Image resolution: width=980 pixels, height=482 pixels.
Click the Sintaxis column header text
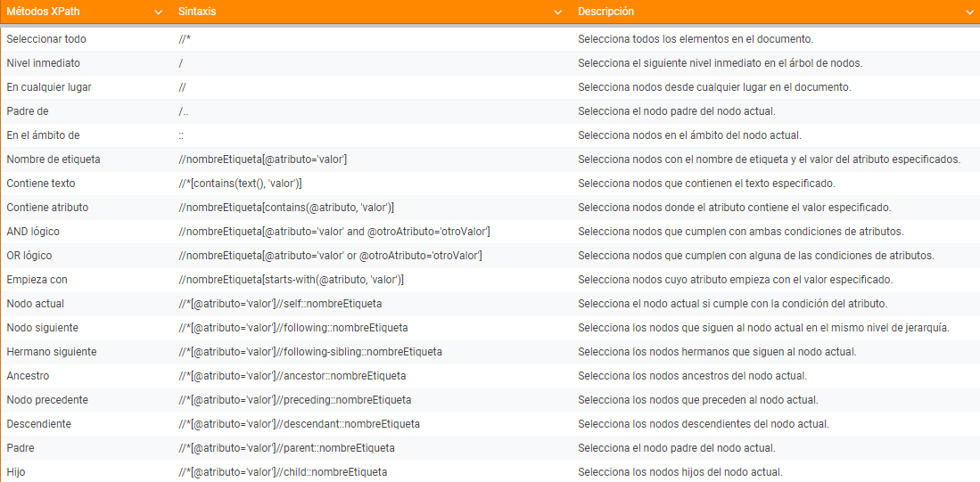[x=196, y=12]
